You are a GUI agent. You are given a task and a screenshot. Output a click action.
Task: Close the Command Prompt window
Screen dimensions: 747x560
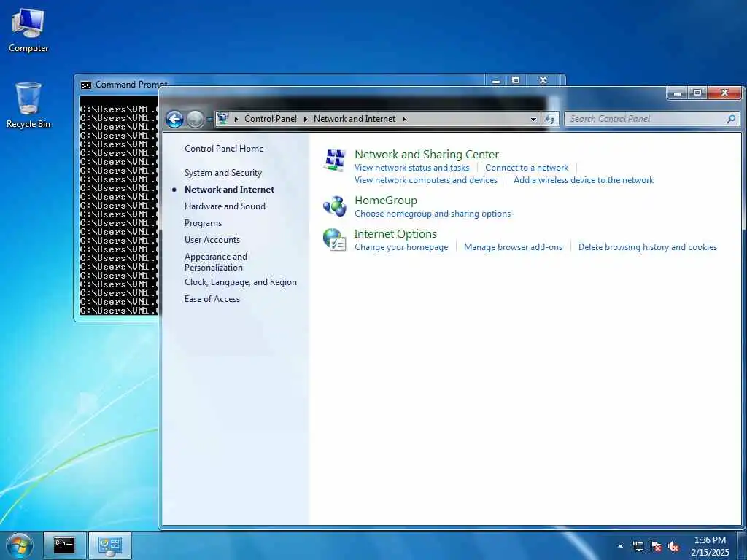tap(543, 80)
